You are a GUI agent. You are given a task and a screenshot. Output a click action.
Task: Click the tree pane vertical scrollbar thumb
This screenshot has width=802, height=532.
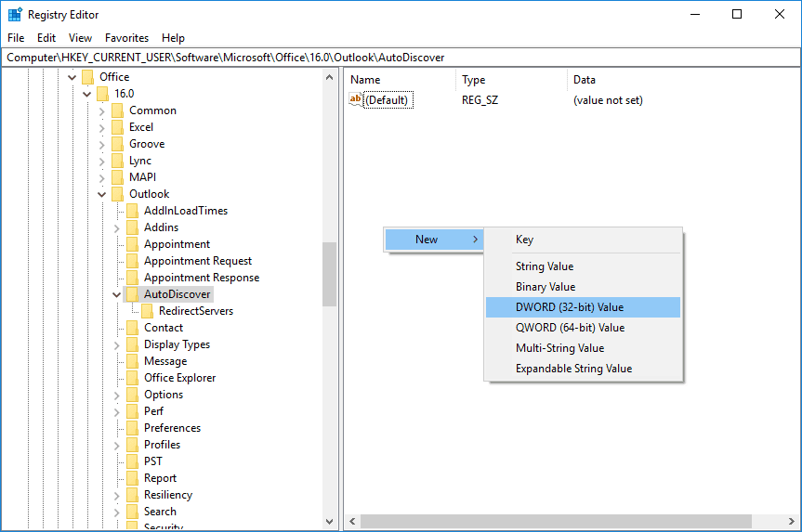[x=330, y=274]
